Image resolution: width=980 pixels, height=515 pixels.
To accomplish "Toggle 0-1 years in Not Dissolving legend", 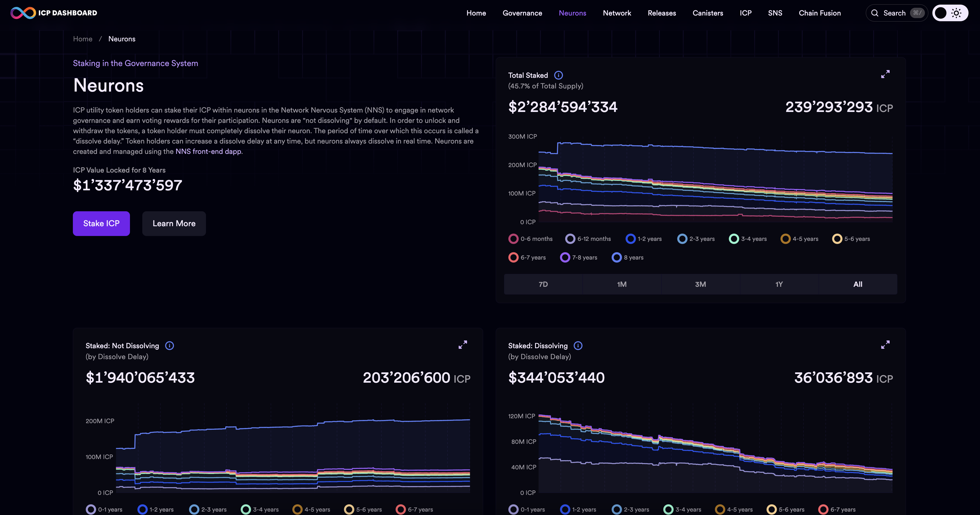I will pyautogui.click(x=104, y=509).
